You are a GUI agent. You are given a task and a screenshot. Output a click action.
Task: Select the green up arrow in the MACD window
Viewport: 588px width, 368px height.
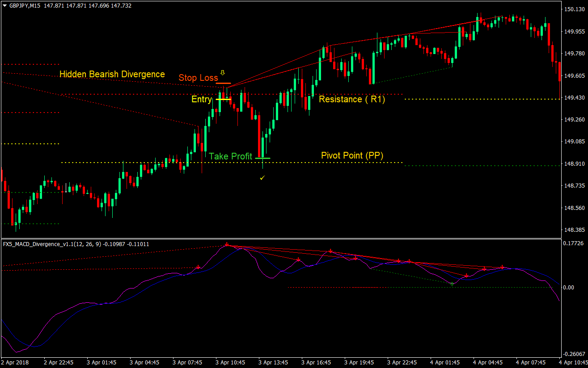pos(452,283)
